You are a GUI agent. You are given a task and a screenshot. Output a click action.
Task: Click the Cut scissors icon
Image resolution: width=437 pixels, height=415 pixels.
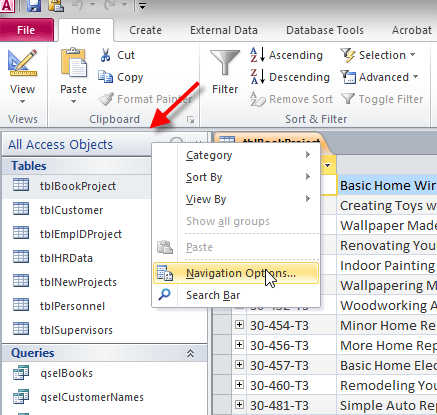[105, 55]
